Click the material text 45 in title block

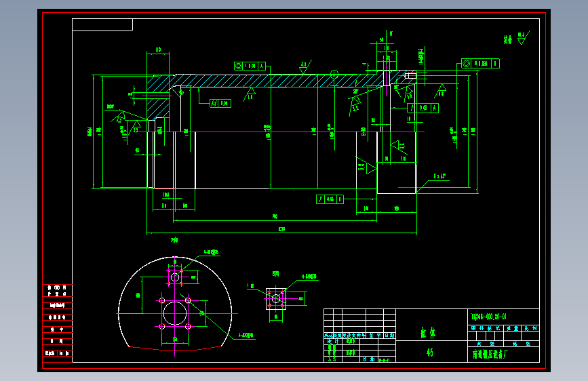pos(430,352)
